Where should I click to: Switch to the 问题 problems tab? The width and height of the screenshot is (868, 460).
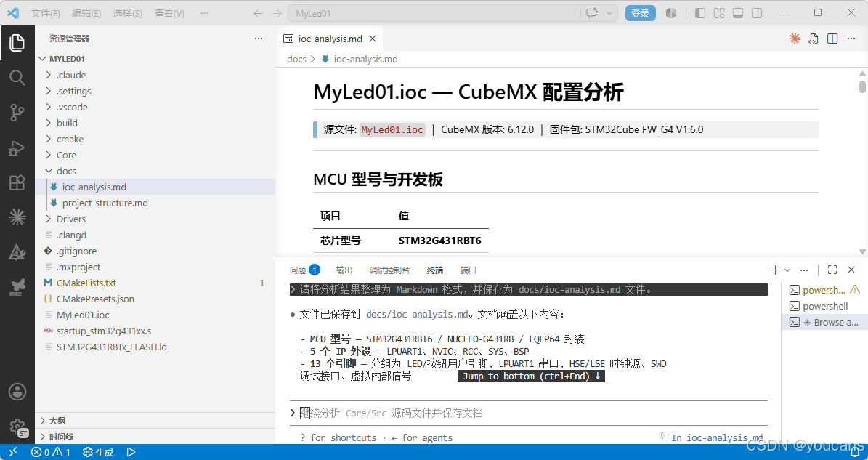(x=304, y=270)
